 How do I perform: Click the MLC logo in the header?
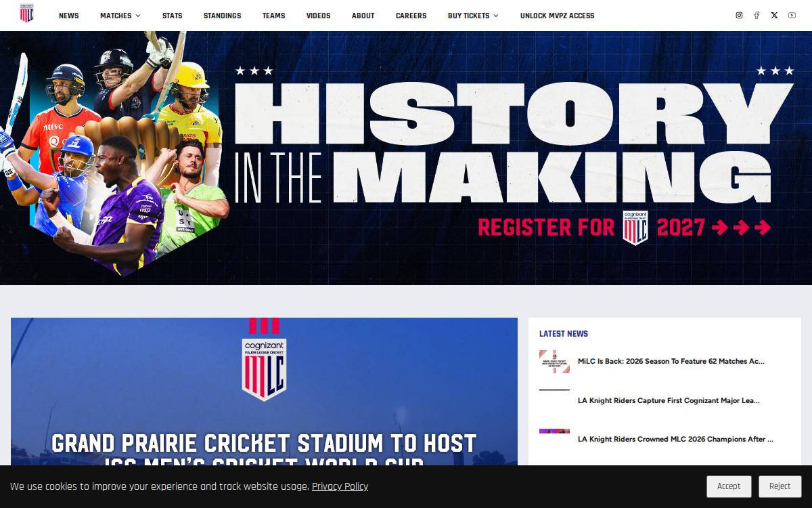point(26,14)
